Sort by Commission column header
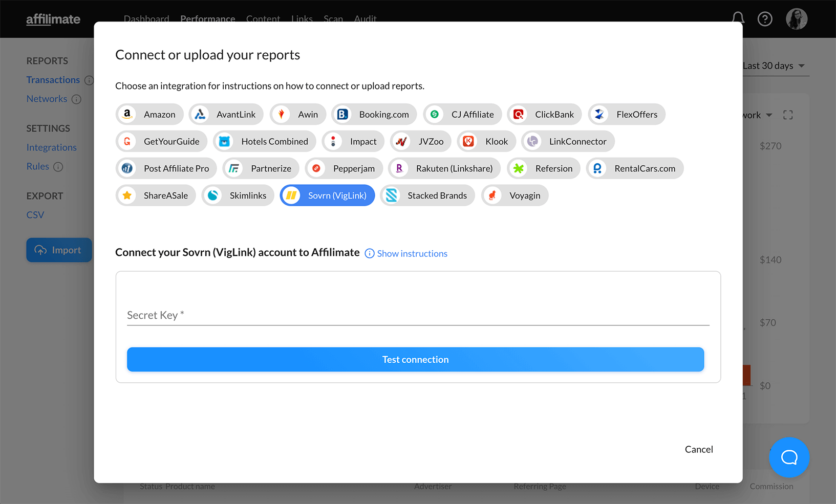 coord(771,487)
